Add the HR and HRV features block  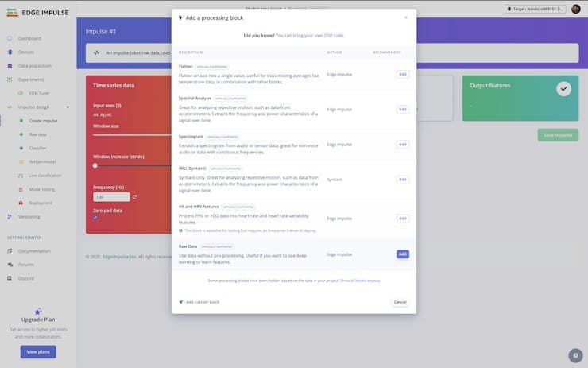click(402, 219)
